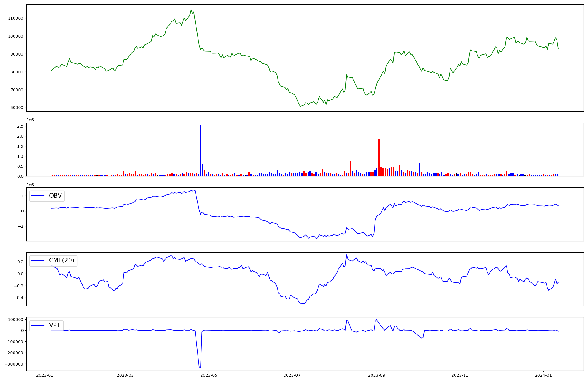The height and width of the screenshot is (382, 588).
Task: Click the 2023-07 x-axis date label
Action: pyautogui.click(x=292, y=375)
